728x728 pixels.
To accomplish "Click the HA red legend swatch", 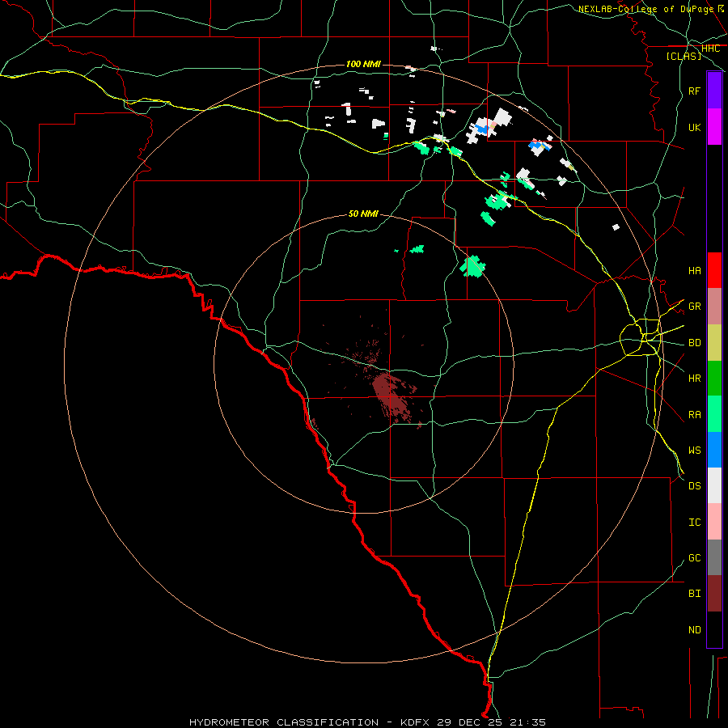I will coord(714,270).
